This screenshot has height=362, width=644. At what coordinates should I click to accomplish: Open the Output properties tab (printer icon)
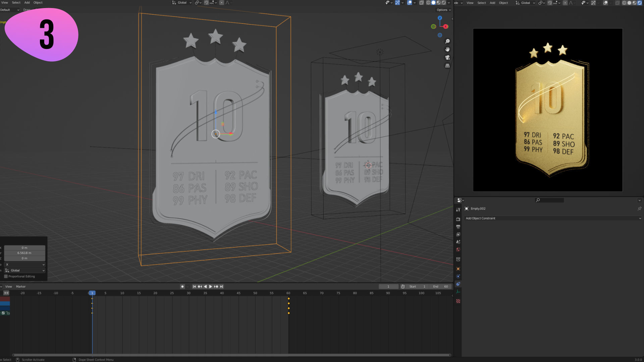458,227
